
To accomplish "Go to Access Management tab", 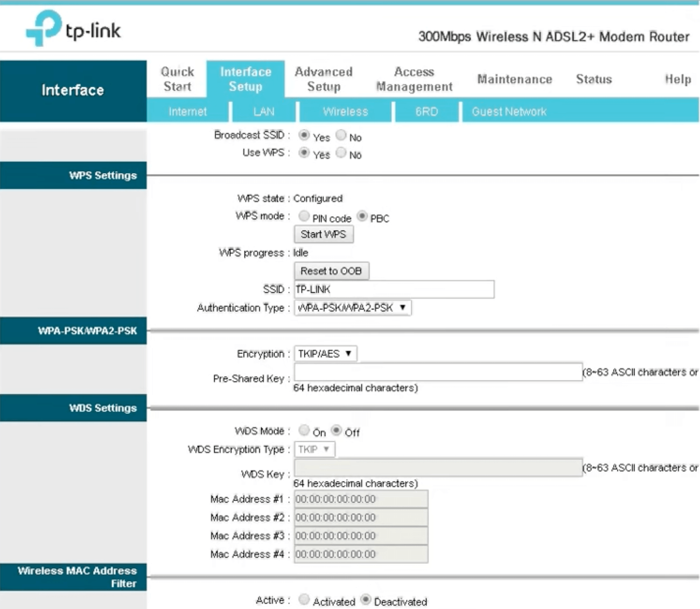I will (414, 79).
